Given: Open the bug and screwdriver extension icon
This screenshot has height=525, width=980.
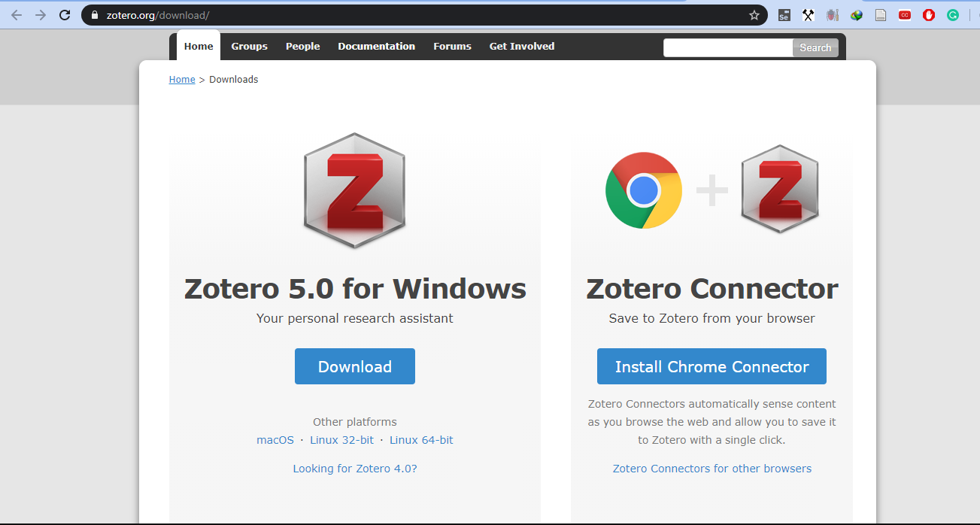Looking at the screenshot, I should [832, 15].
